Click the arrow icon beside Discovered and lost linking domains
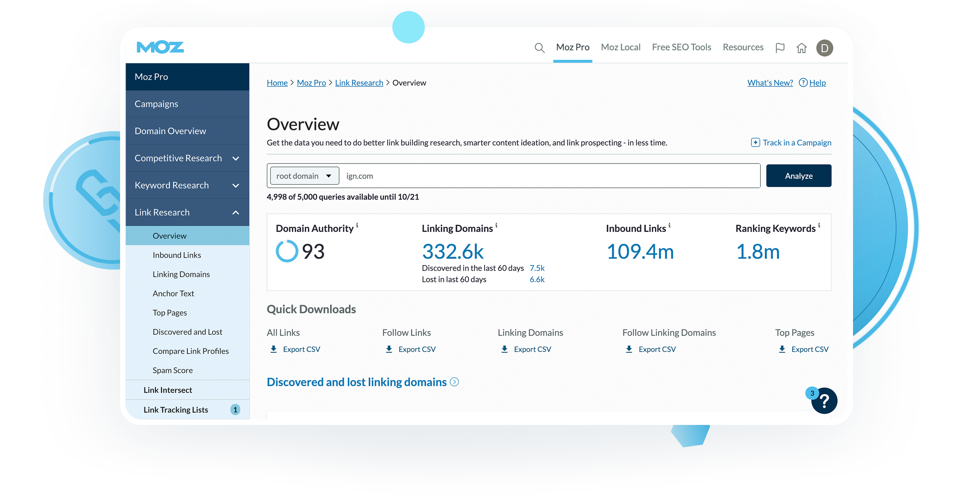 click(454, 382)
